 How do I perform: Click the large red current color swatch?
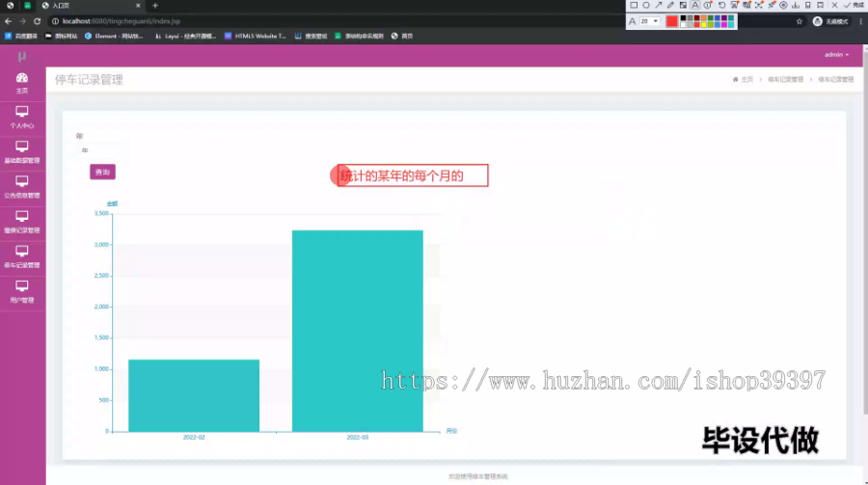672,21
